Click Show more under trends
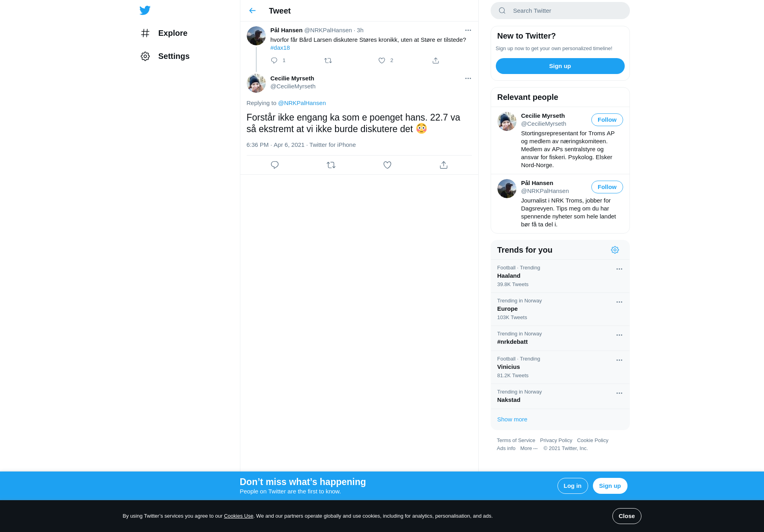 (x=512, y=419)
